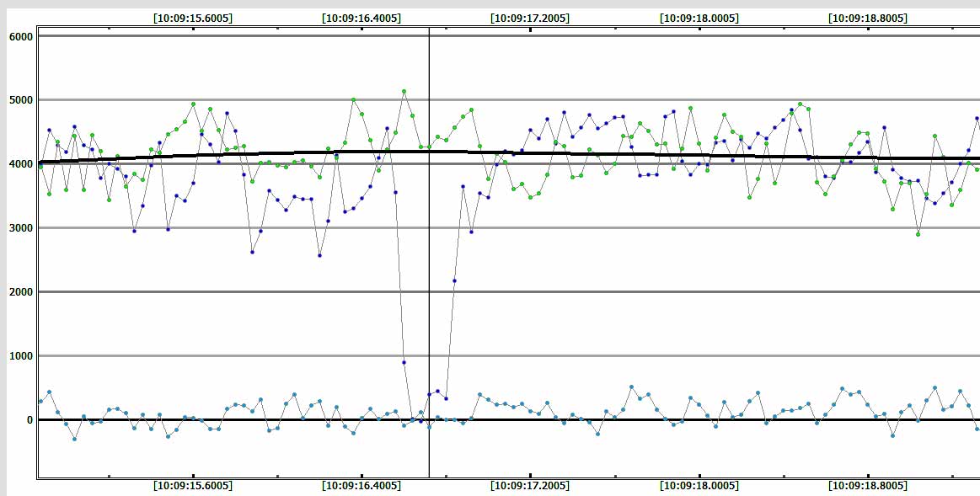Click the 10:09:15.6005 label on lower time axis
Image resolution: width=980 pixels, height=496 pixels.
(192, 485)
